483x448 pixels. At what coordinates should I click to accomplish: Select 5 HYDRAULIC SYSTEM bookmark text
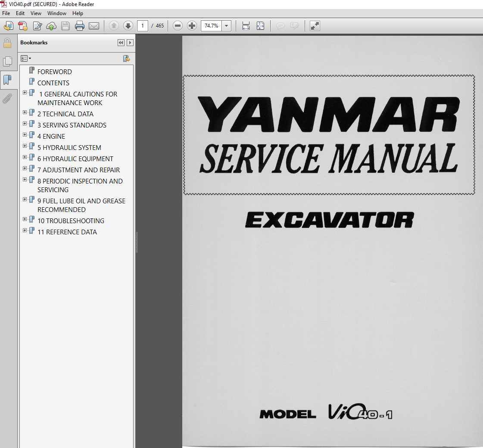pyautogui.click(x=69, y=147)
